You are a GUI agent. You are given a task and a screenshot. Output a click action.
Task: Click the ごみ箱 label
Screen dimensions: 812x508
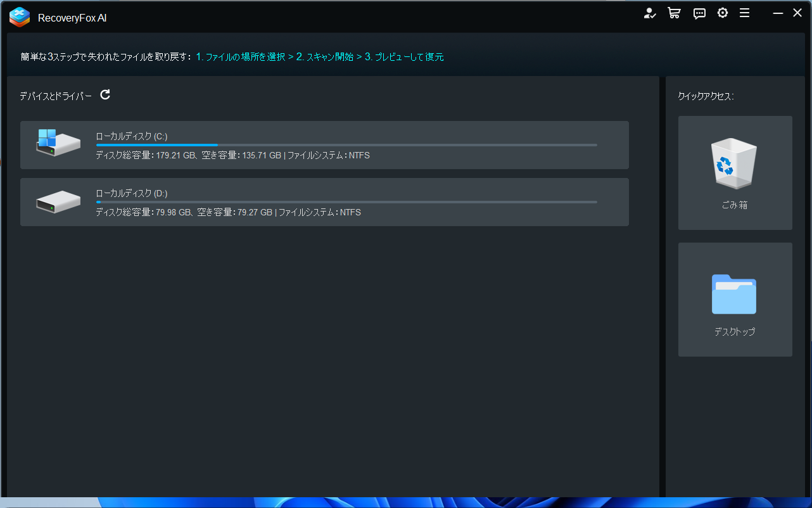tap(735, 205)
